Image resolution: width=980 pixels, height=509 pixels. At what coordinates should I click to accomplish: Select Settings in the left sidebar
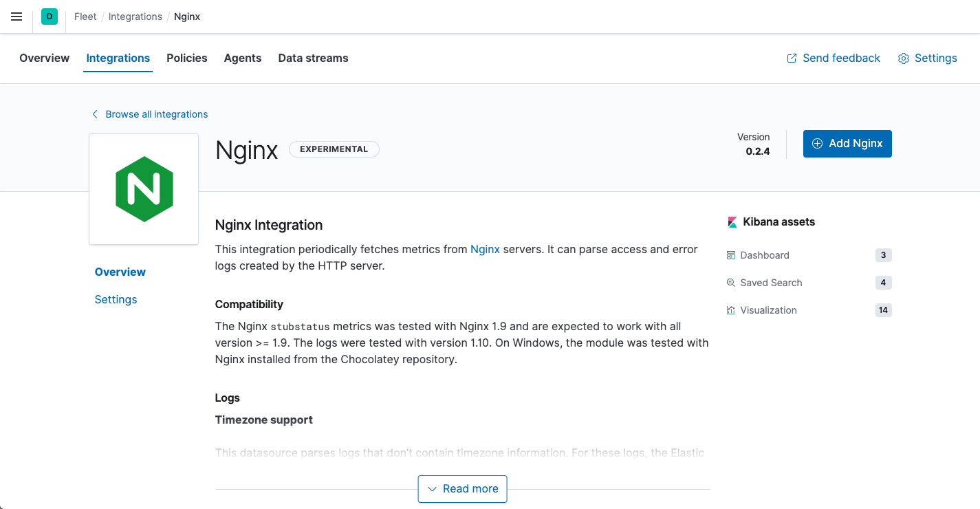point(116,299)
